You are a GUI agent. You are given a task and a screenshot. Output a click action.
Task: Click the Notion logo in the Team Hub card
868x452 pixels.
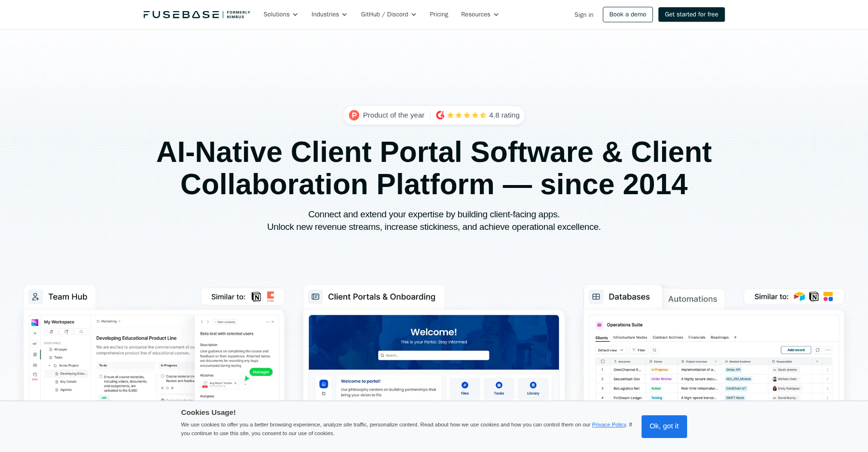click(257, 297)
